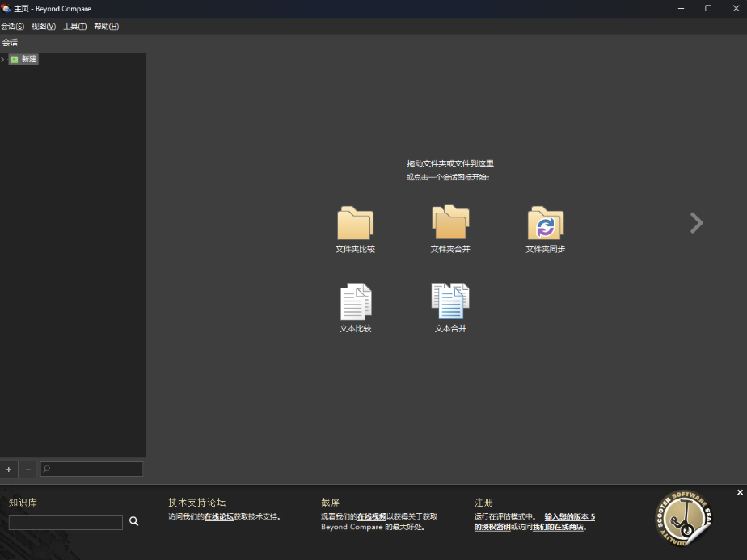This screenshot has width=747, height=560.
Task: Click the 输入您的版本 5 的授权密钥 link
Action: [x=570, y=516]
